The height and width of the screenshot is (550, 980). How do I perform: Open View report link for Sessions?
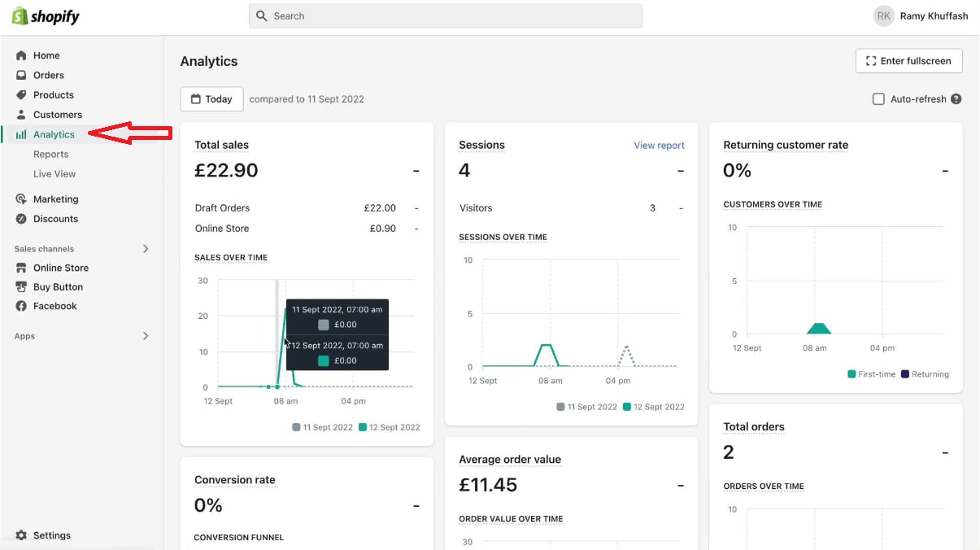659,146
